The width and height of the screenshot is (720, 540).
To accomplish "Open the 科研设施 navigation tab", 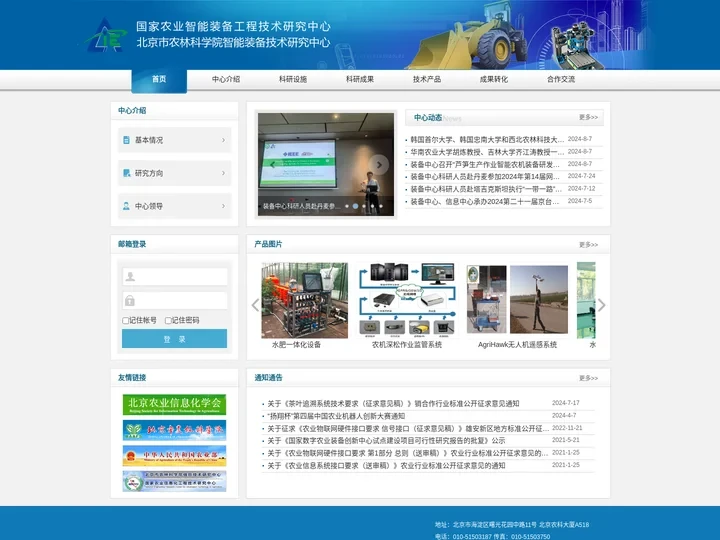I will click(x=293, y=79).
